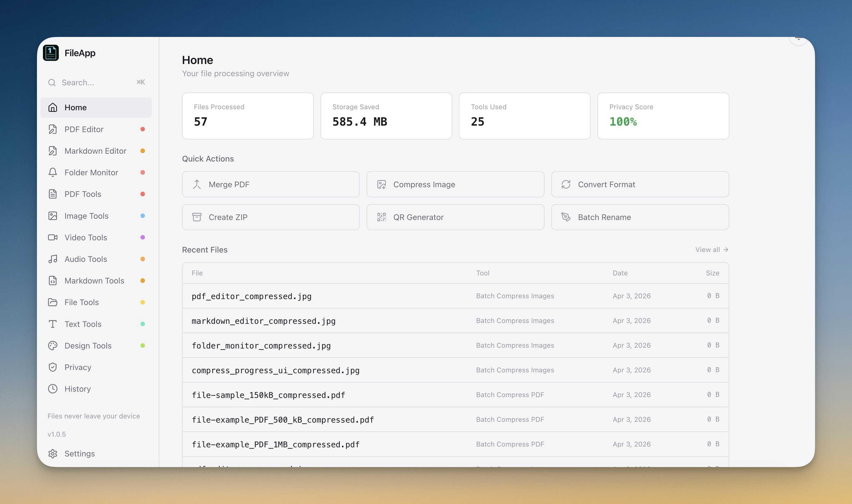Image resolution: width=852 pixels, height=504 pixels.
Task: Click the red dot beside PDF Tools
Action: [x=143, y=194]
